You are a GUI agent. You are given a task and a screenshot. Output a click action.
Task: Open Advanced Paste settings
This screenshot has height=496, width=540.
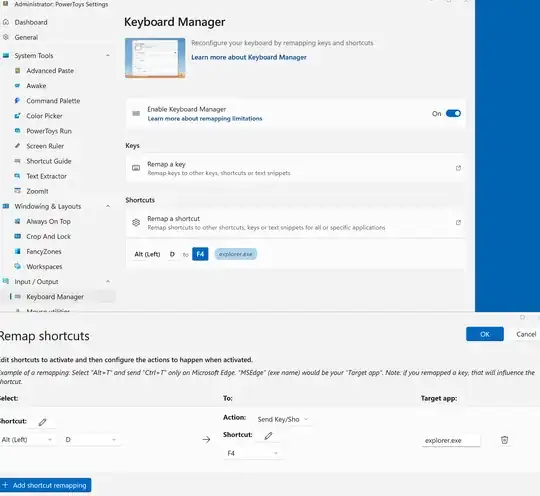coord(50,71)
